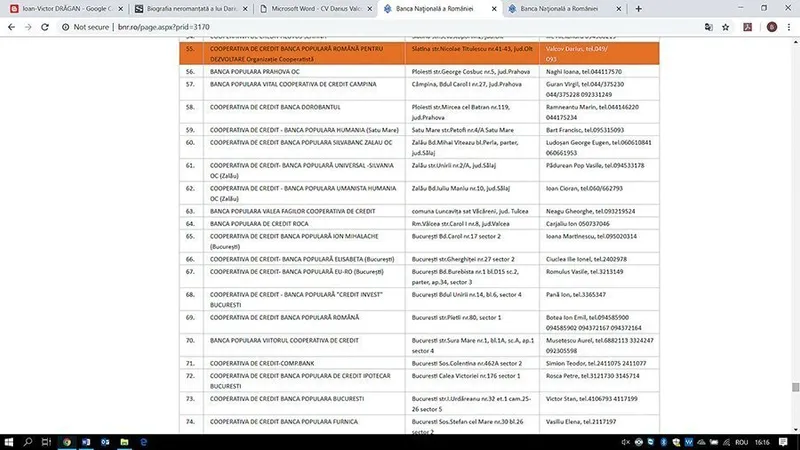Close the active Banca Națională a României tab
This screenshot has height=450, width=800.
point(494,9)
